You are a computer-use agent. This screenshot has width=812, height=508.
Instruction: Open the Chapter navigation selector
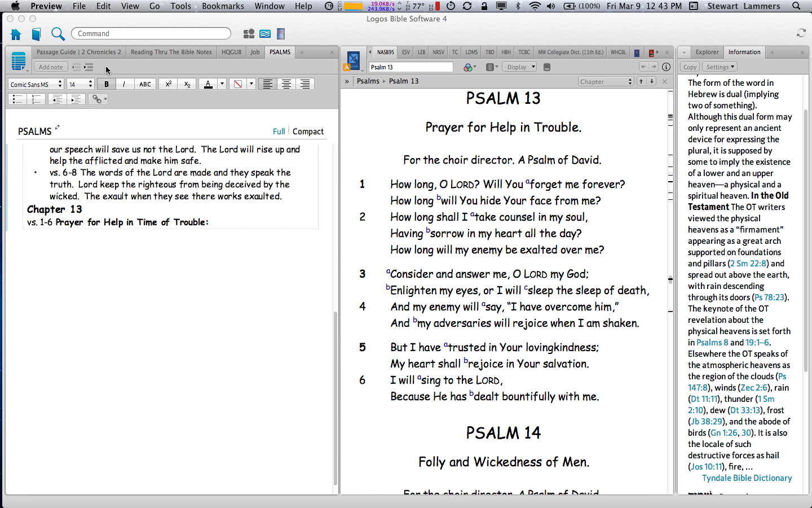click(606, 82)
